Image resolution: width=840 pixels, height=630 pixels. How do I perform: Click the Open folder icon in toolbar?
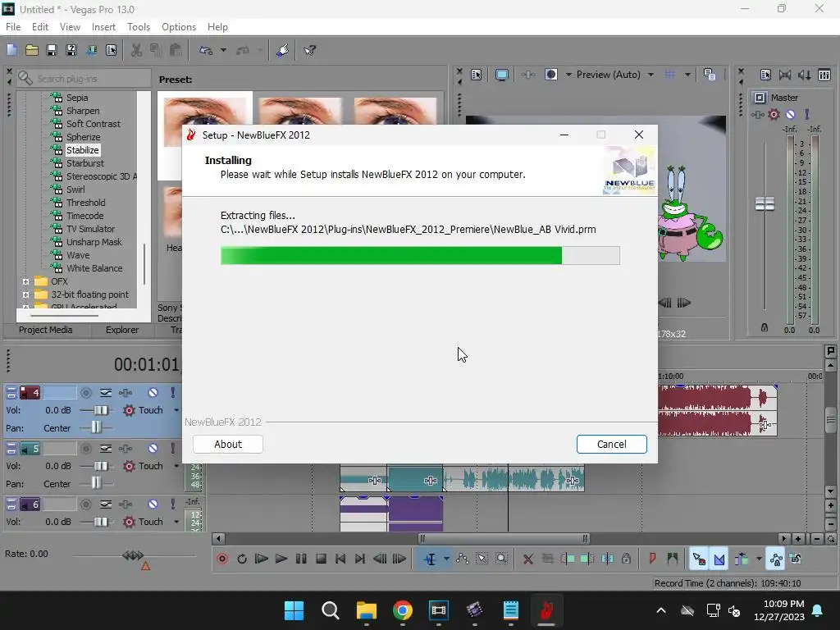[x=32, y=50]
